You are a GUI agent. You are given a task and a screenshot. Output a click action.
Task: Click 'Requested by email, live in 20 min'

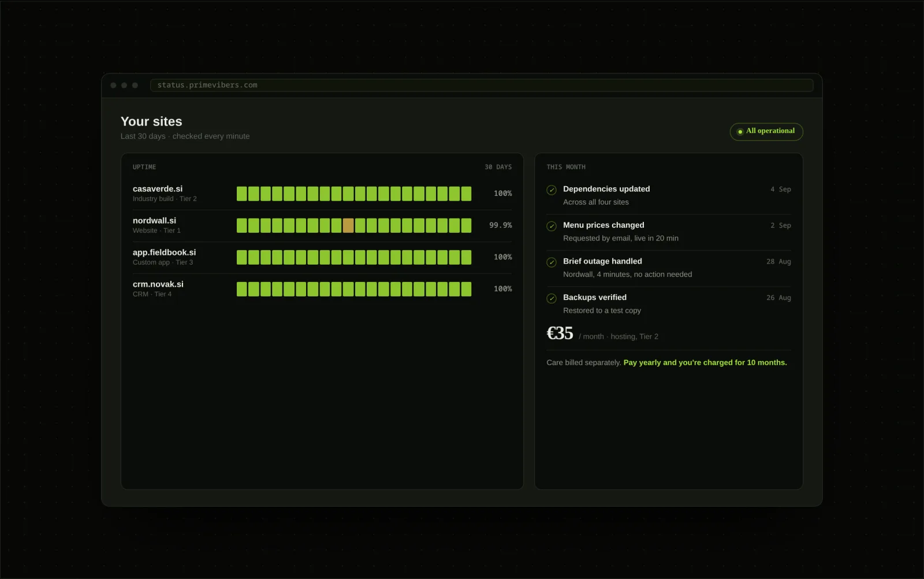coord(621,239)
